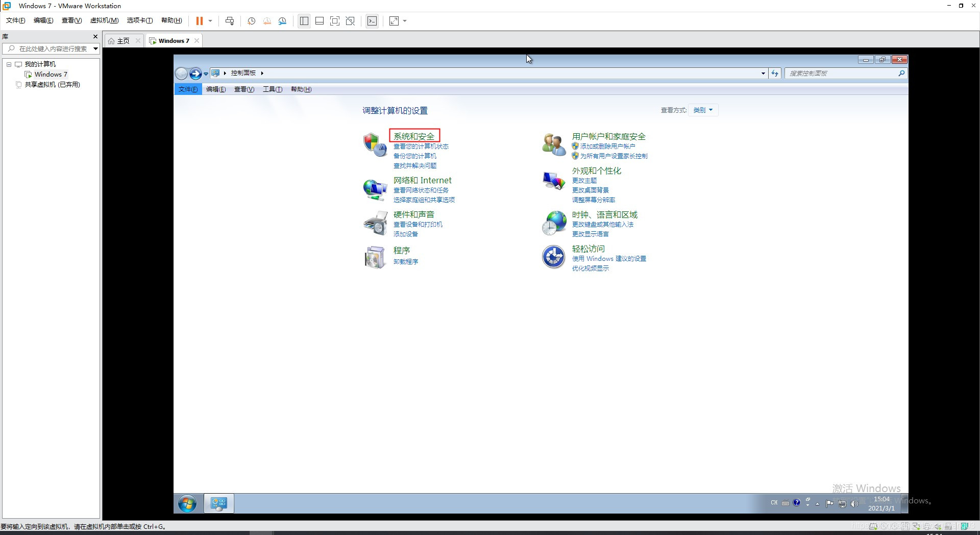Click stretch guest display icon
Screen dimensions: 980x535
click(x=394, y=21)
